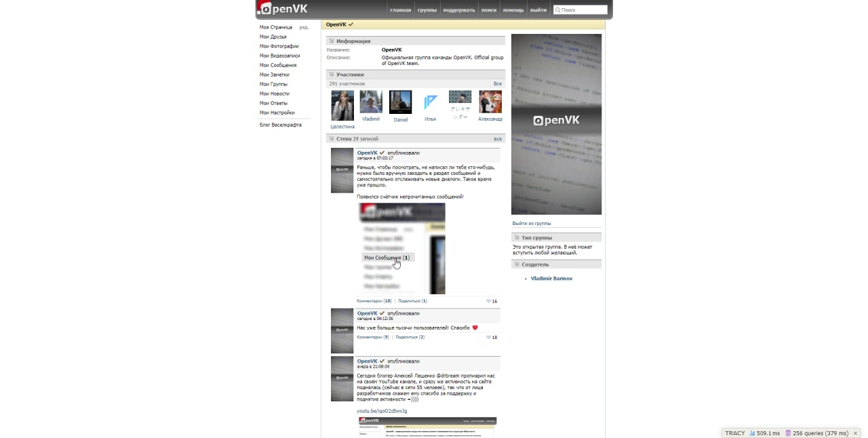Go to группы in top navigation
Screen dimensions: 868x438
pyautogui.click(x=427, y=10)
